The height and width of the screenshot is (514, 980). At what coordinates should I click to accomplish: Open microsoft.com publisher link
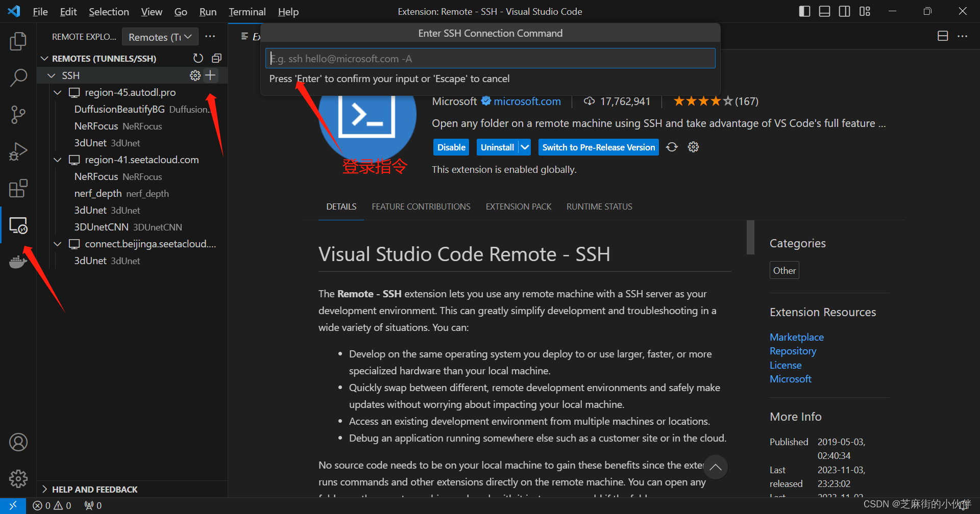[527, 101]
